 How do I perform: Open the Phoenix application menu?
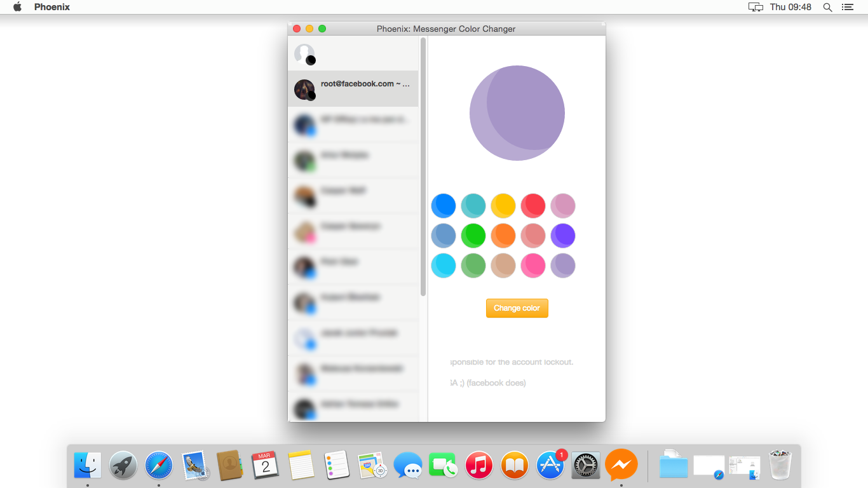[52, 7]
